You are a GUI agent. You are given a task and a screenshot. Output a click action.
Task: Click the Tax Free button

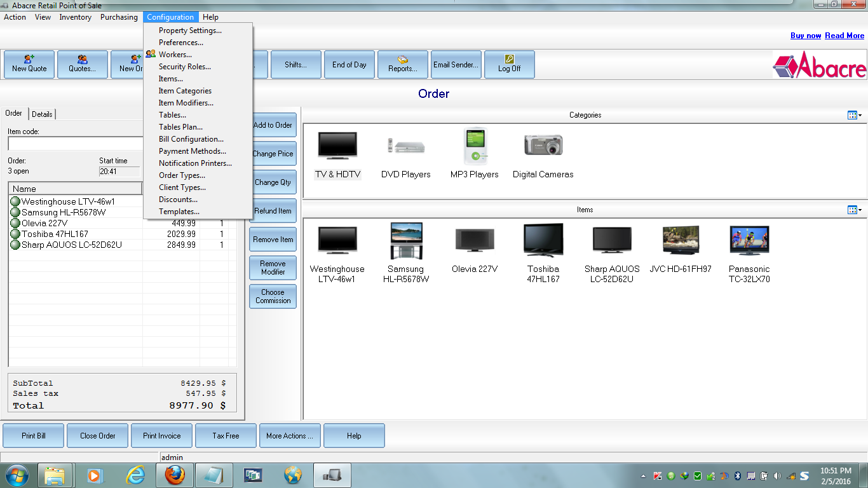(226, 436)
